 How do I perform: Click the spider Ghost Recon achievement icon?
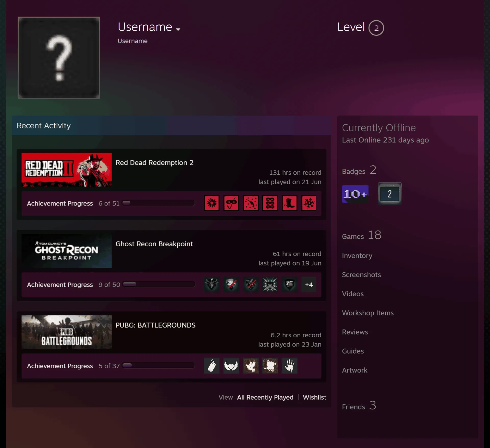(212, 285)
